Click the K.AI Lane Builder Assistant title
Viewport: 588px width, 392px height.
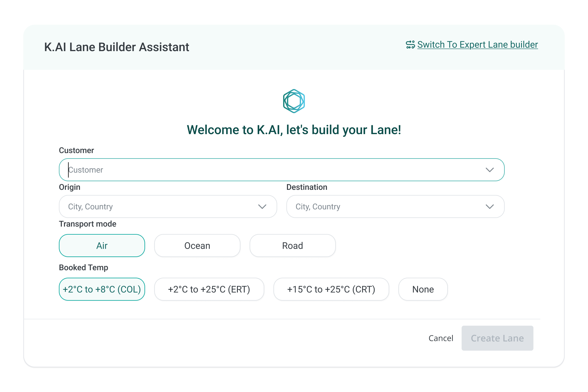coord(117,47)
